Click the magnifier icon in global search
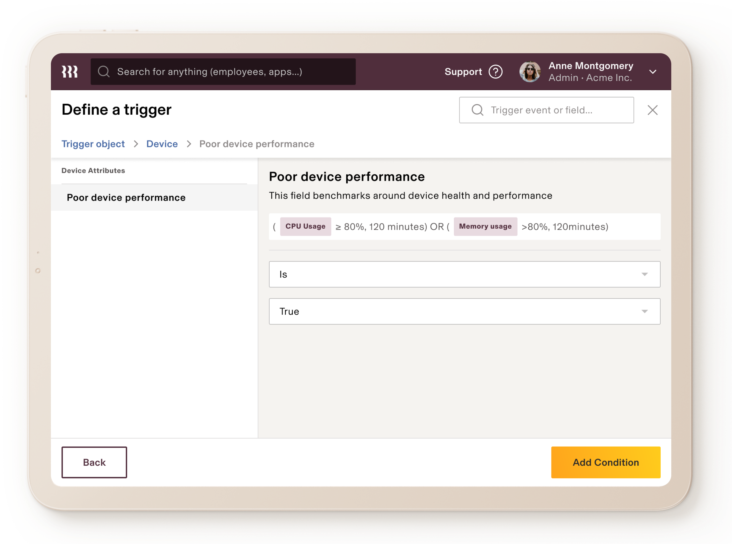Viewport: 732px width, 560px height. click(x=104, y=72)
